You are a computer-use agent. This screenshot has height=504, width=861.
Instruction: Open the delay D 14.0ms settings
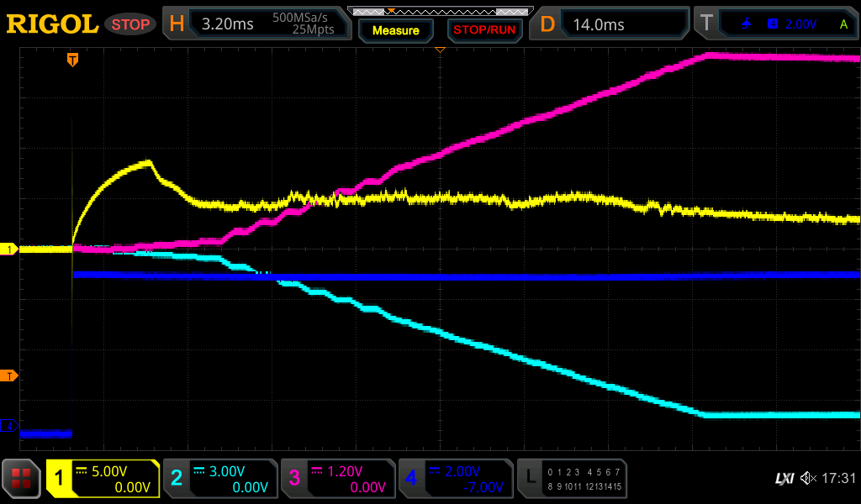pos(611,24)
